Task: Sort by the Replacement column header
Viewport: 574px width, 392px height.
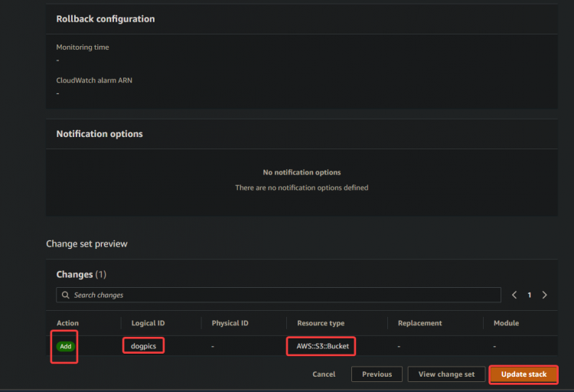Action: (x=420, y=323)
